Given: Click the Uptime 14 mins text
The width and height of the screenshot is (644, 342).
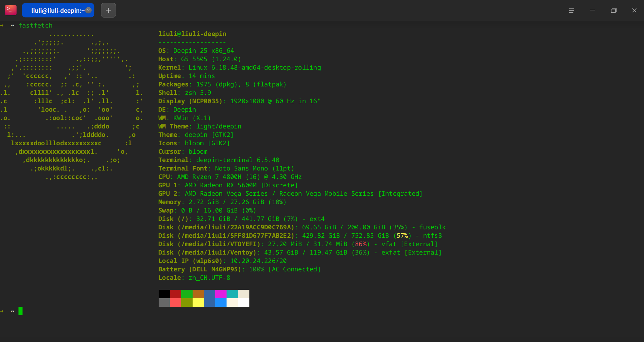Looking at the screenshot, I should (187, 76).
